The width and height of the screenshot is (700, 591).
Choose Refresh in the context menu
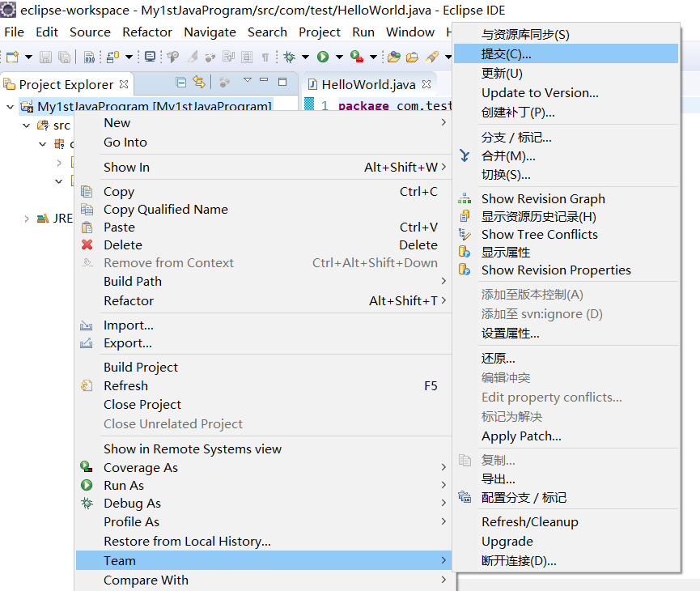263,386
